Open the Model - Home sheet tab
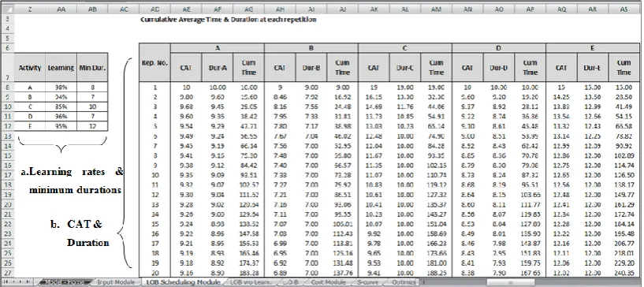This screenshot has height=287, width=644. (x=64, y=282)
